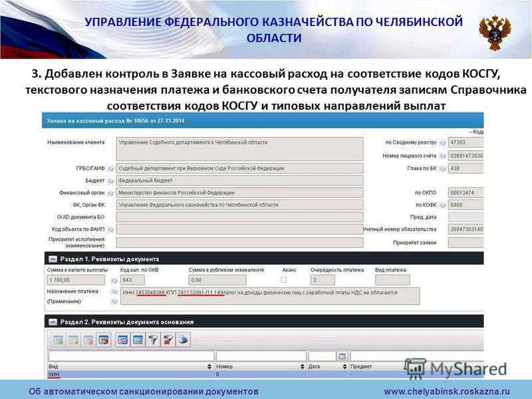Open lookup icon beside по КОФК

pos(442,205)
